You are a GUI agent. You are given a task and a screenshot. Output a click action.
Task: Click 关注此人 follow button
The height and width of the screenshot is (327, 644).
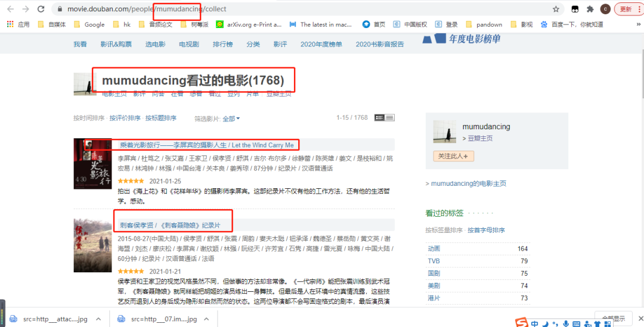[453, 156]
